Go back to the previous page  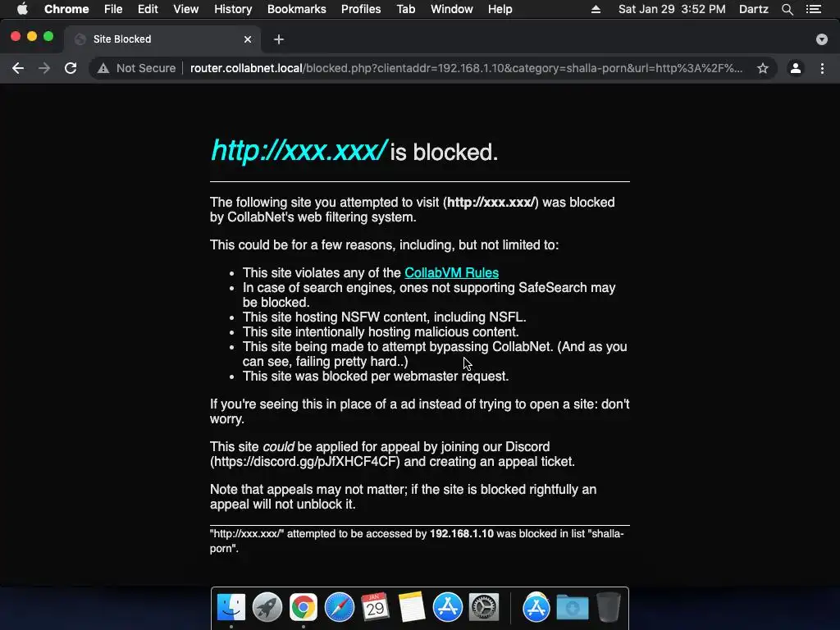click(18, 68)
